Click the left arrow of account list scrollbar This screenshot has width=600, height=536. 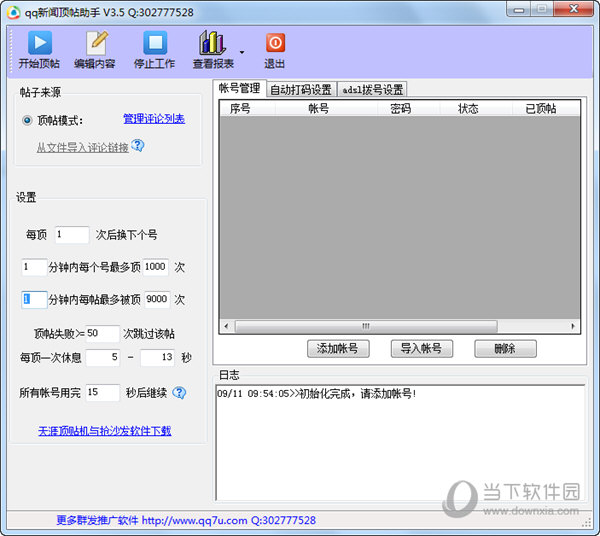226,326
